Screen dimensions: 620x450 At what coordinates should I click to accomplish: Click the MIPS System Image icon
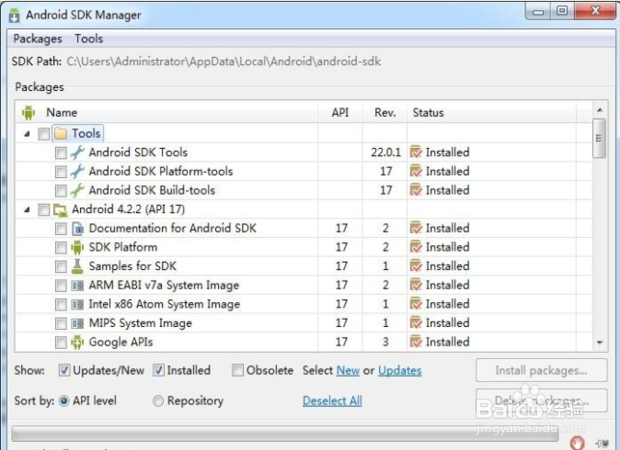[x=78, y=323]
